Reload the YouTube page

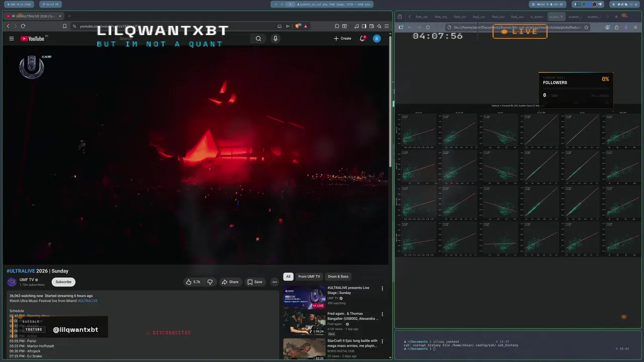pyautogui.click(x=23, y=26)
